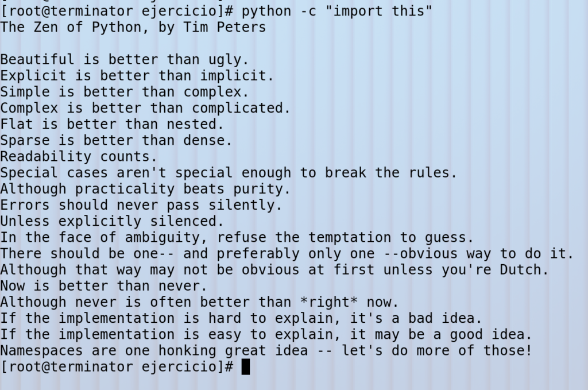Click the line 'Now is better than never.'

click(104, 285)
